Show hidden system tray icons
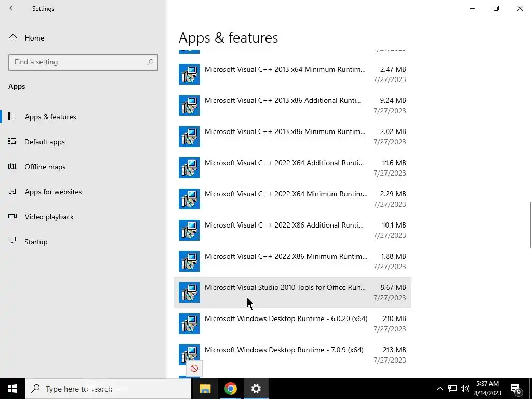This screenshot has width=532, height=399. (x=440, y=389)
